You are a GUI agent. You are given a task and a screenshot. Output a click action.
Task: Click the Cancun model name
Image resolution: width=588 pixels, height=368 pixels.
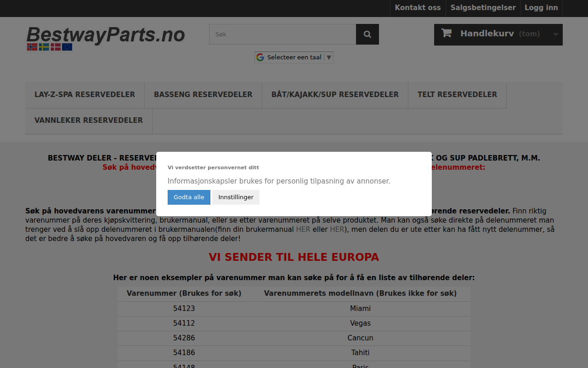[360, 338]
